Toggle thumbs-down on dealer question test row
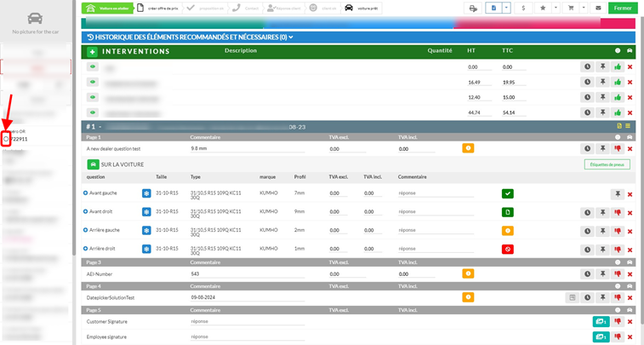Viewport: 644px width, 345px height. pyautogui.click(x=618, y=149)
